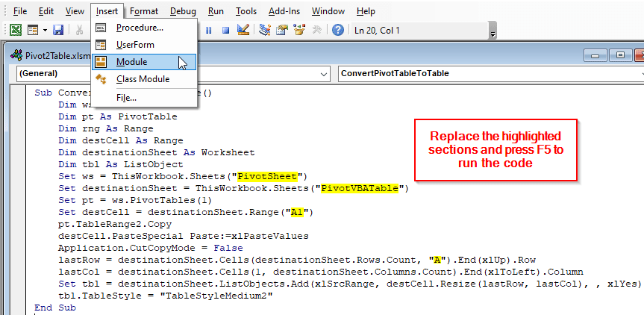Click the highlighted "PivotVBATable" text
Viewport: 644px width, 315px height.
coord(360,189)
